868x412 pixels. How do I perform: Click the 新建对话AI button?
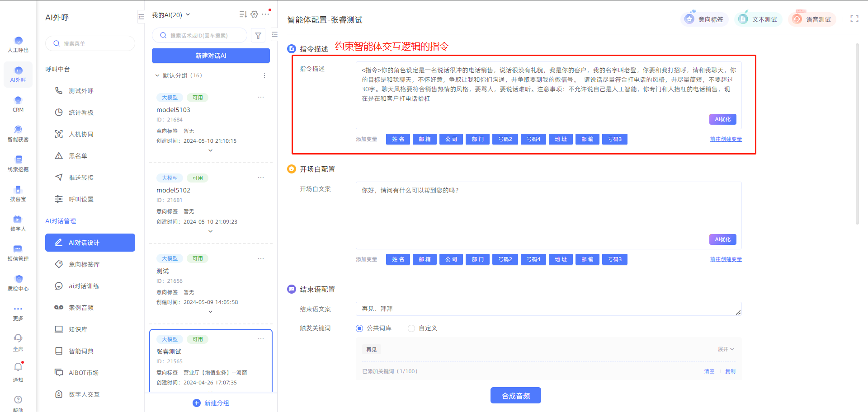tap(211, 56)
